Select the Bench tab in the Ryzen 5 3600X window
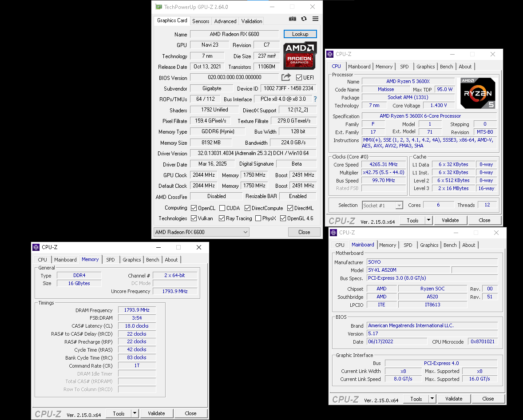The width and height of the screenshot is (523, 420). [x=447, y=67]
